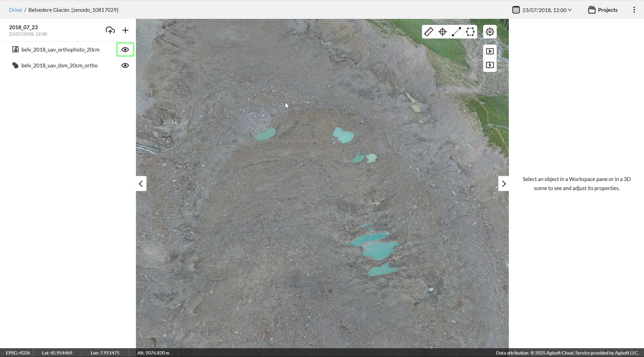Viewport: 644px width, 357px height.
Task: Select the belv_2018_uav_orthophoto_20cm layer
Action: coord(60,50)
